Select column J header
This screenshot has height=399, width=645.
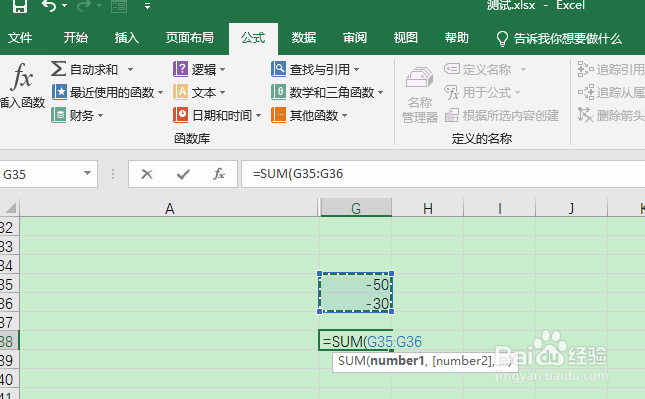pyautogui.click(x=571, y=208)
